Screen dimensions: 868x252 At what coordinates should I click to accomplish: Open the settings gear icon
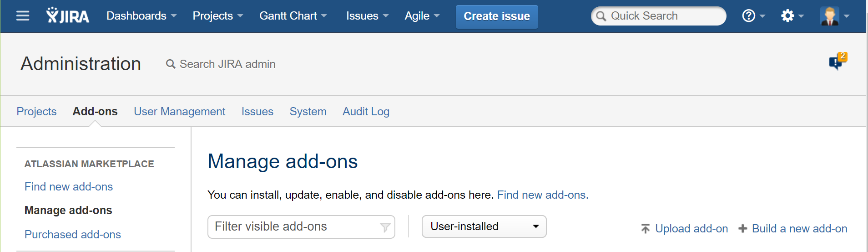point(787,16)
